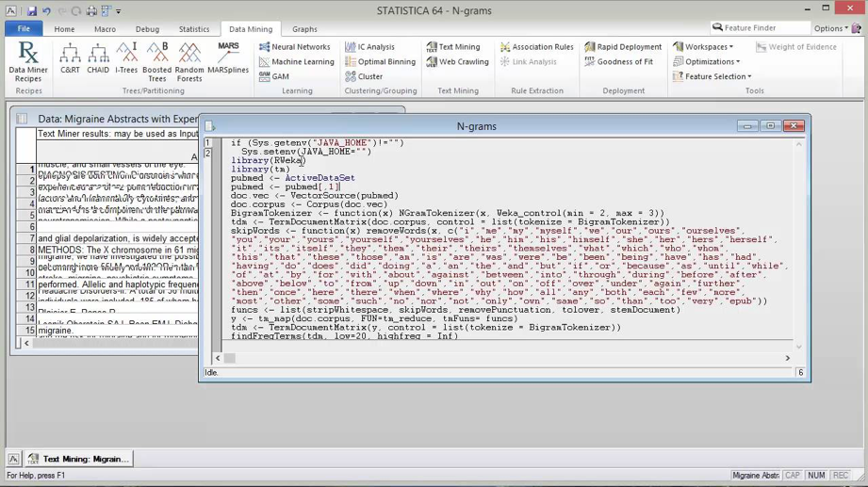Open the Cluster analysis tool
This screenshot has height=487, width=868.
click(x=364, y=76)
